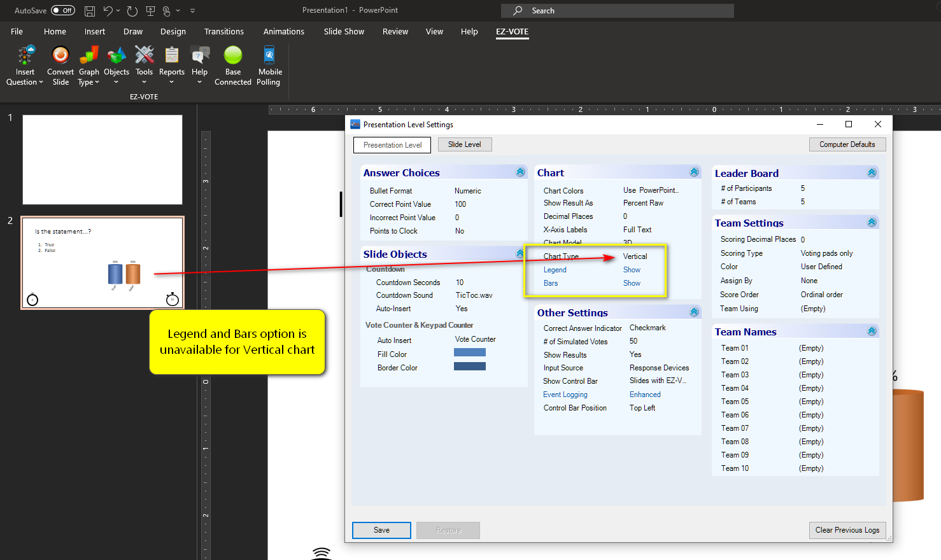Click the Enhanced logging value
This screenshot has height=560, width=941.
[x=645, y=395]
